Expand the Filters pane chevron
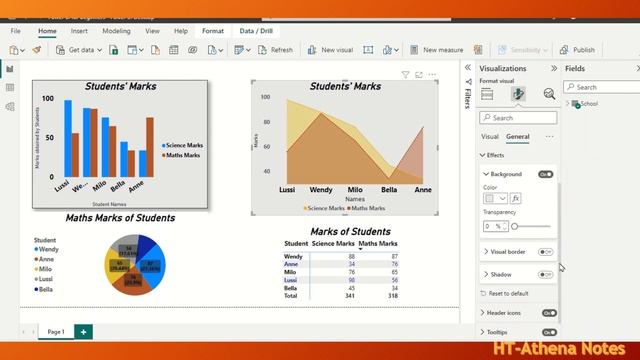 [468, 68]
